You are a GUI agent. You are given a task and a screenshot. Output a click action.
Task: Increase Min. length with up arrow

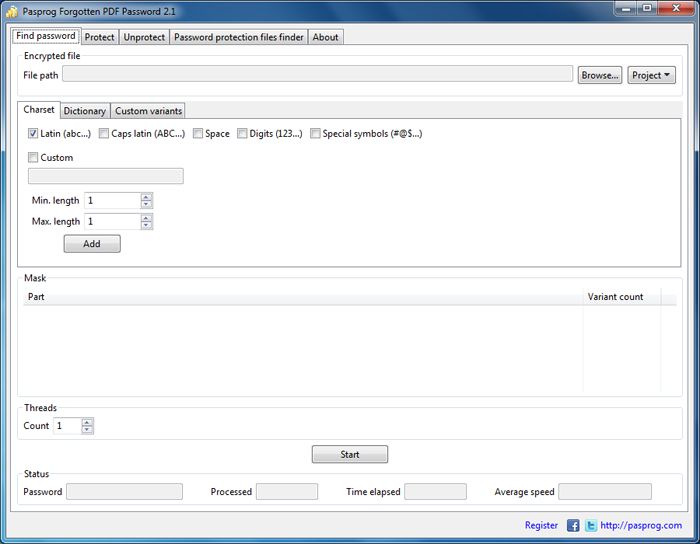146,196
